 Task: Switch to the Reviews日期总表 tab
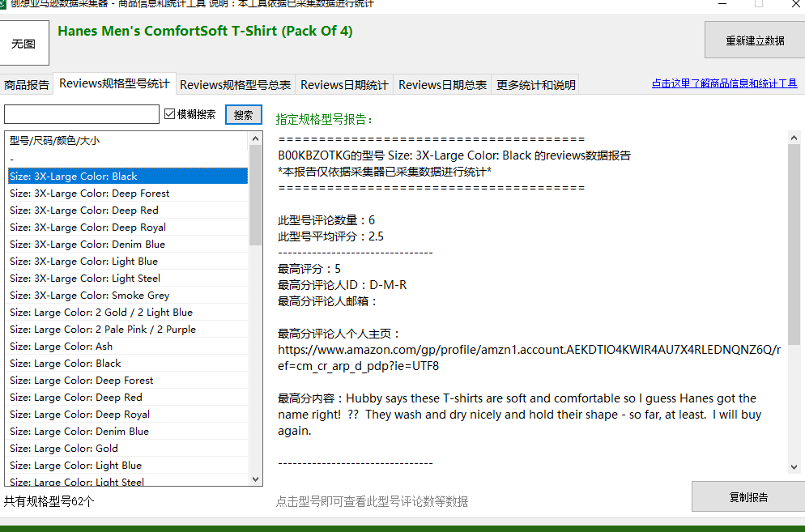[x=442, y=85]
